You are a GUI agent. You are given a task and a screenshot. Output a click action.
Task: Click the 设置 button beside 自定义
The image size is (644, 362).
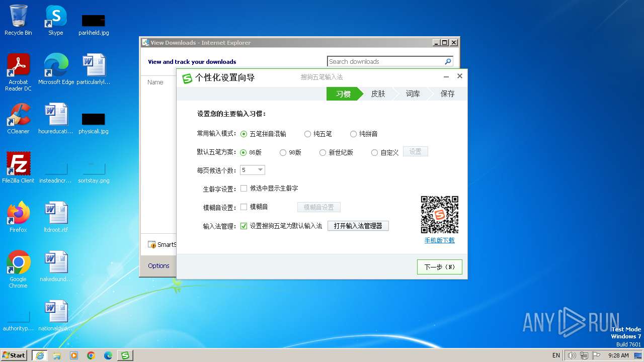[x=415, y=151]
